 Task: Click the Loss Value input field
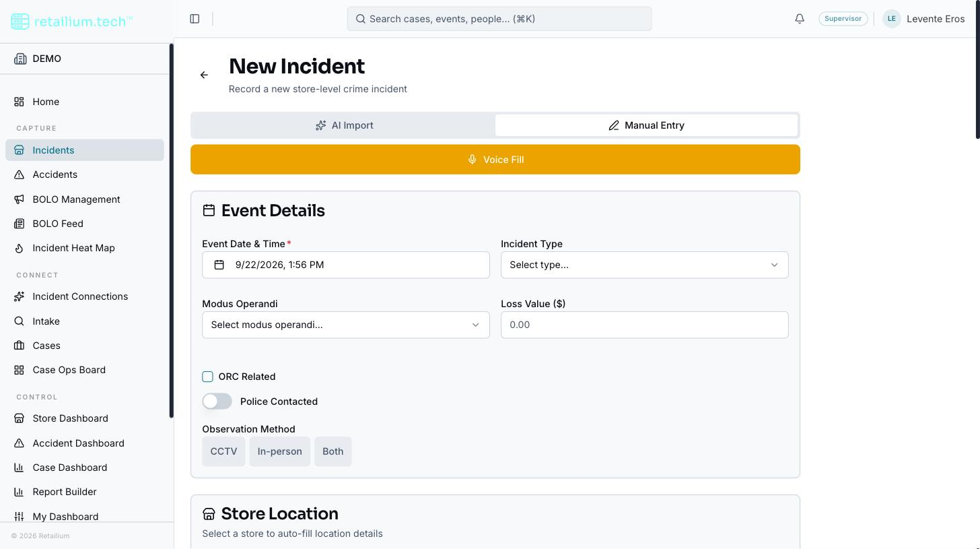pyautogui.click(x=644, y=325)
